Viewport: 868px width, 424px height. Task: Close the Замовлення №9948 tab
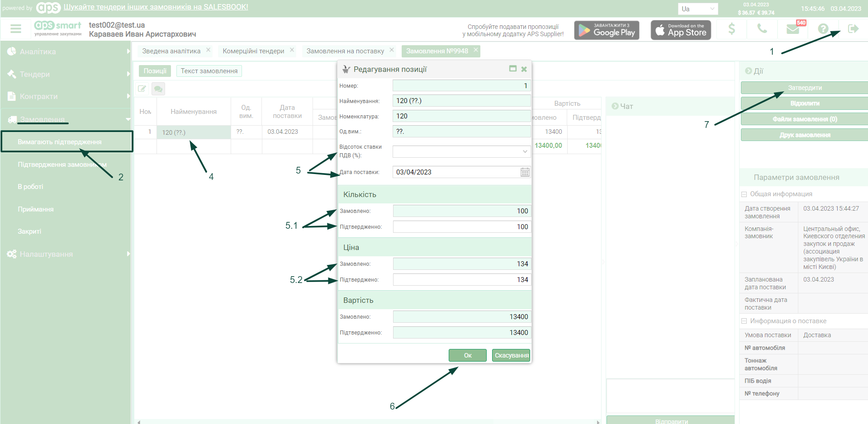pos(475,50)
